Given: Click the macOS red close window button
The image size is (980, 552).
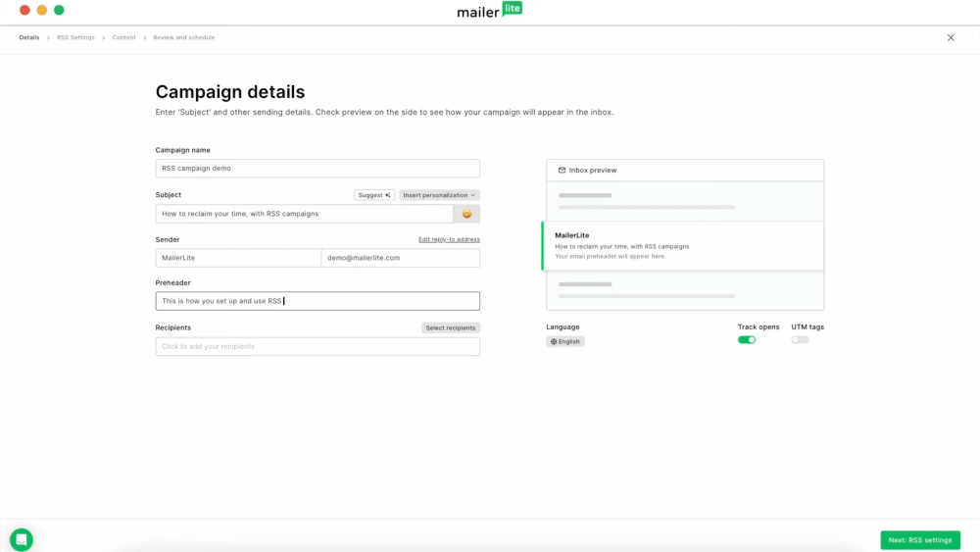Looking at the screenshot, I should [25, 10].
